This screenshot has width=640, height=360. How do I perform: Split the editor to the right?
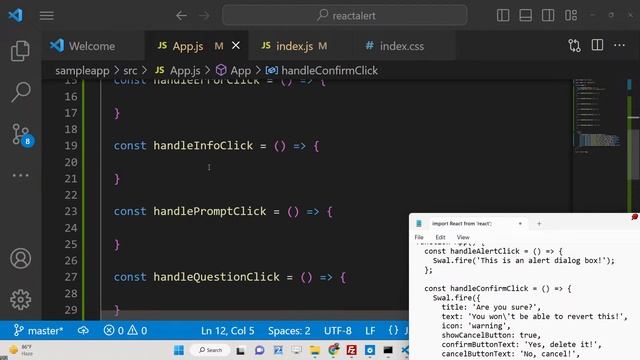[x=597, y=45]
